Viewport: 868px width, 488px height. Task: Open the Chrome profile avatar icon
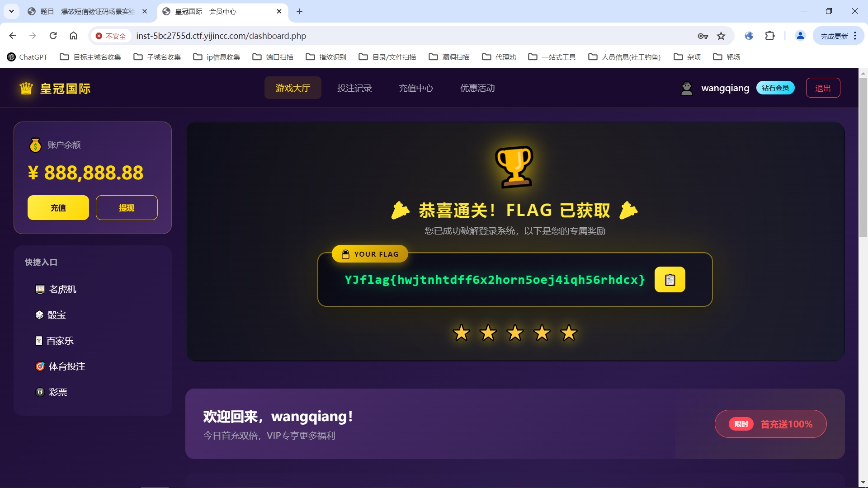tap(800, 36)
